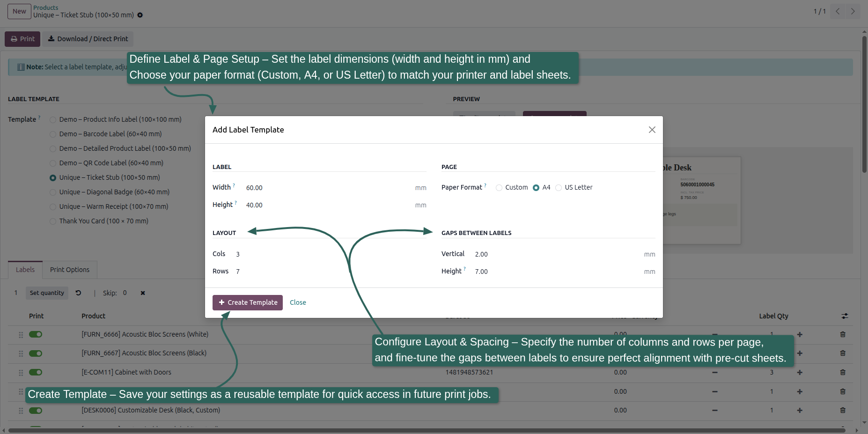Viewport: 868px width, 434px height.
Task: Select Demo – Barcode Label template
Action: (53, 134)
